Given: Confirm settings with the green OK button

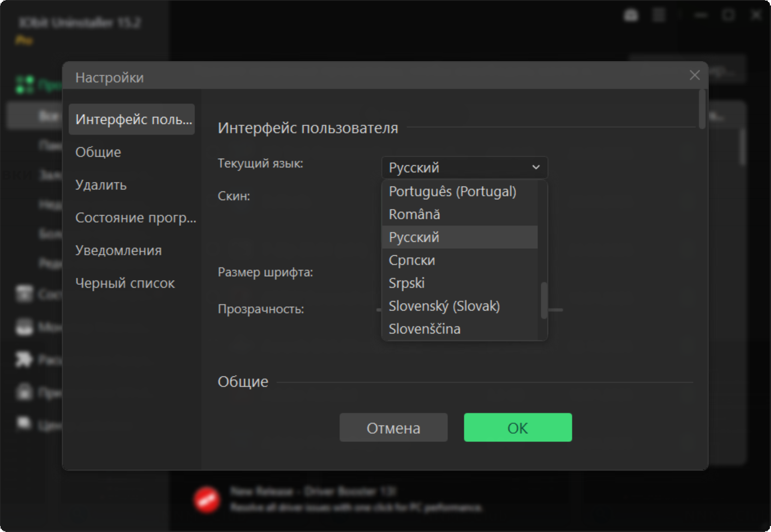Looking at the screenshot, I should [x=518, y=428].
